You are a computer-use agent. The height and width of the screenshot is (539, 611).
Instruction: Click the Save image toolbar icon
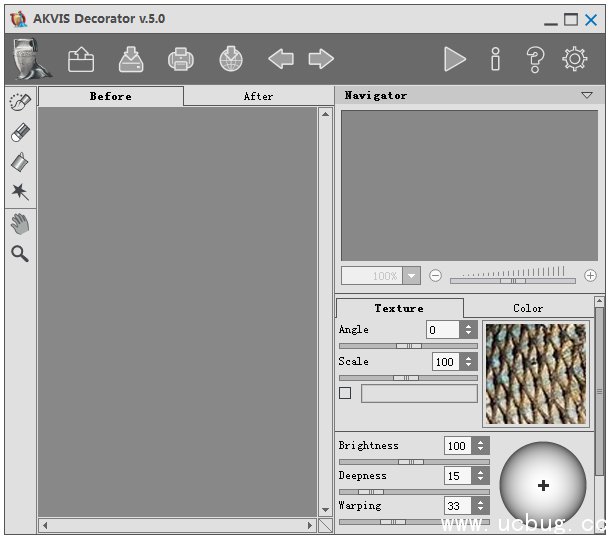pyautogui.click(x=131, y=60)
